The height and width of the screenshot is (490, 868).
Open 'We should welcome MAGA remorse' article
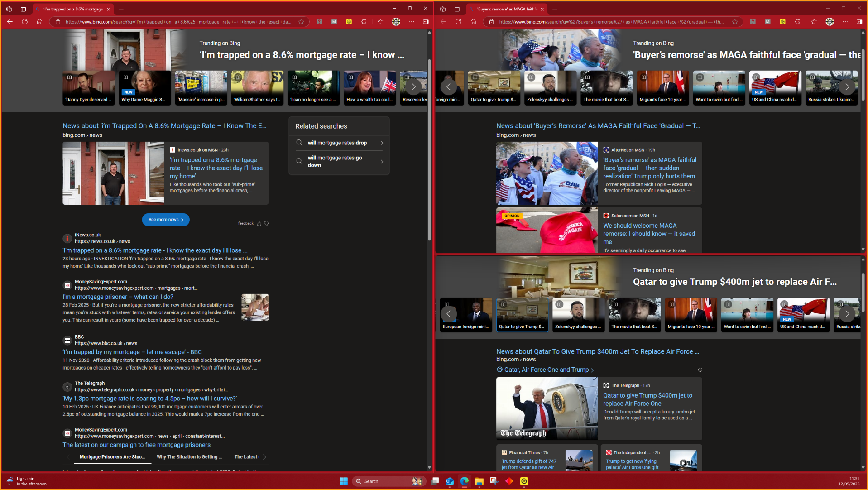649,234
